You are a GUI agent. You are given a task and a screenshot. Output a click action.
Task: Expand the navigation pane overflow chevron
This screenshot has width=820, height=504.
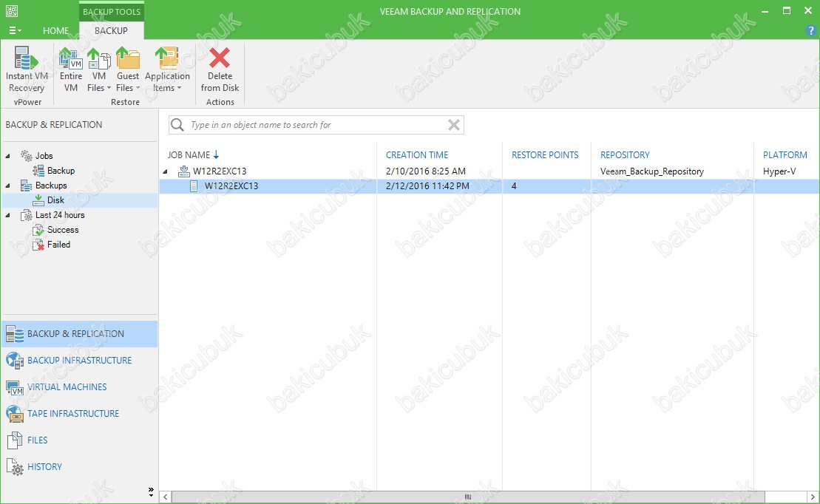click(x=151, y=491)
